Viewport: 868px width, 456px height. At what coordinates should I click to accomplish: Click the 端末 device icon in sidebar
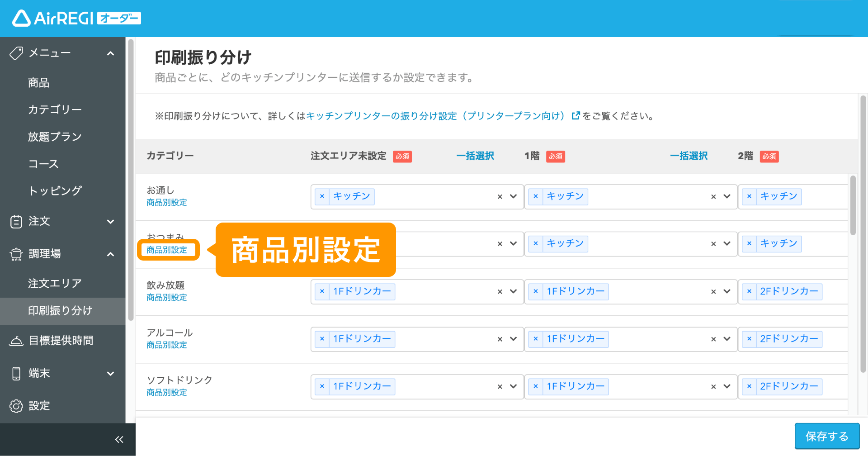[x=16, y=374]
